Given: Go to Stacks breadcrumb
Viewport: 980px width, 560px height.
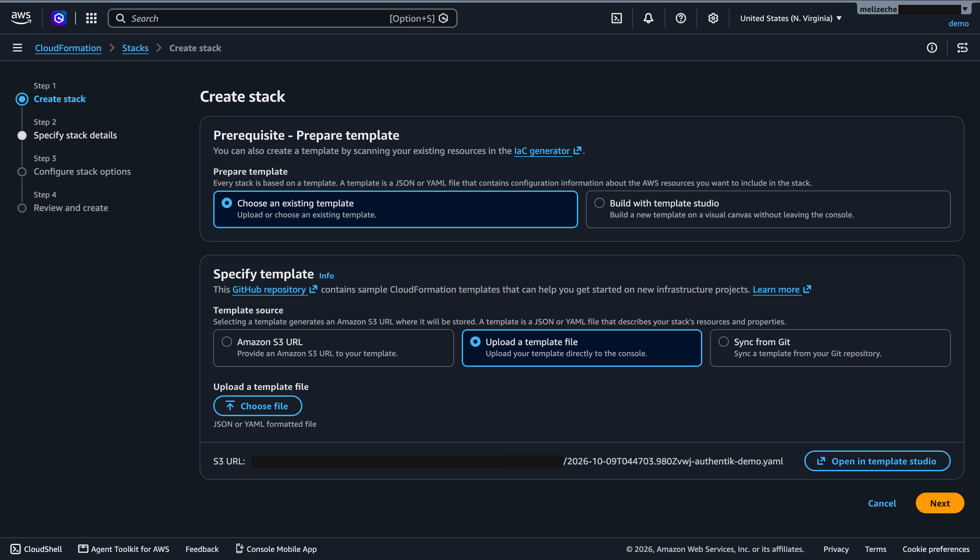Looking at the screenshot, I should coord(135,48).
